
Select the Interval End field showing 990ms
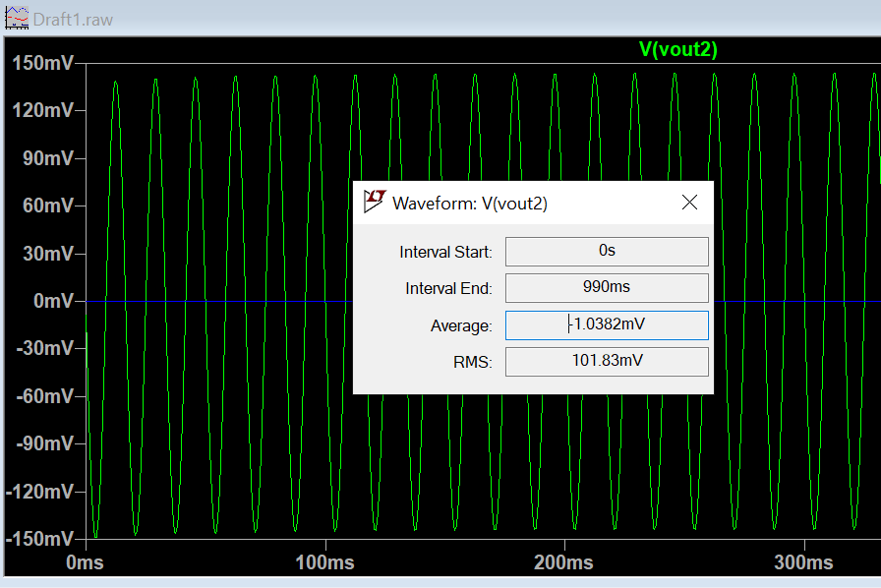607,288
